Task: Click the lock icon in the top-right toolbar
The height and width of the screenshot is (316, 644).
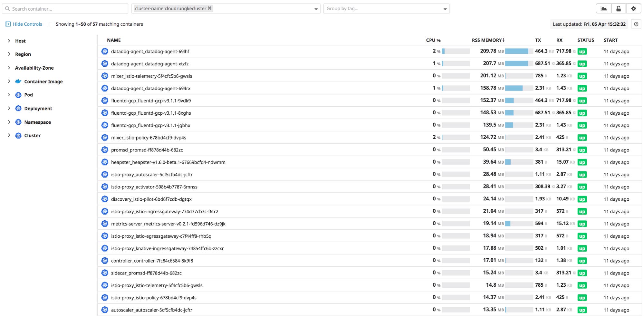Action: (x=619, y=8)
